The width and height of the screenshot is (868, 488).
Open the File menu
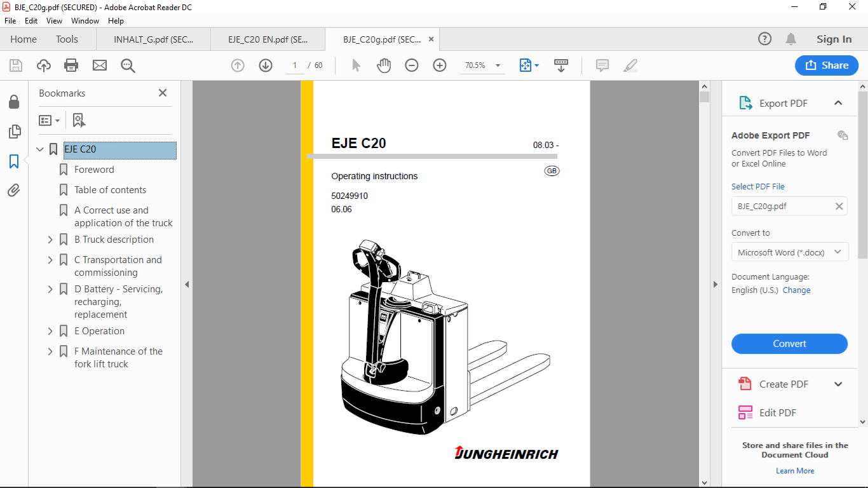tap(10, 21)
